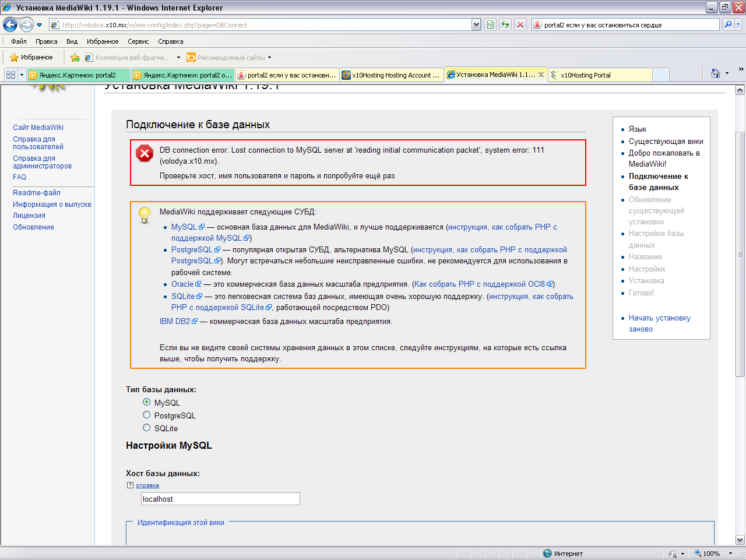Open Справка для пользователей link

[38, 143]
